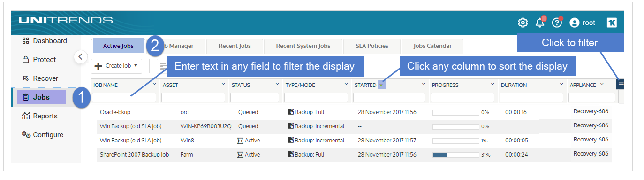Switch to the Recent Jobs tab
Screen dimensions: 644x180
point(235,46)
